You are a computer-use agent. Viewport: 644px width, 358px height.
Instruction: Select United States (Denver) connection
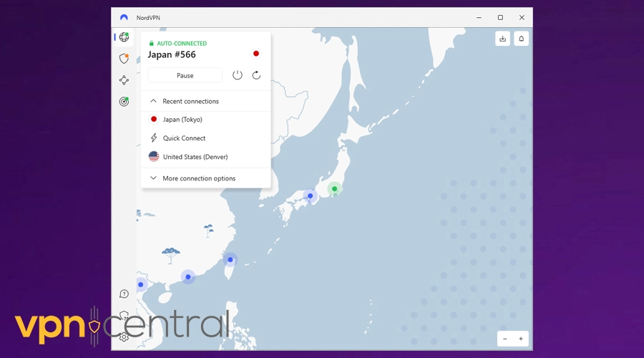click(206, 157)
